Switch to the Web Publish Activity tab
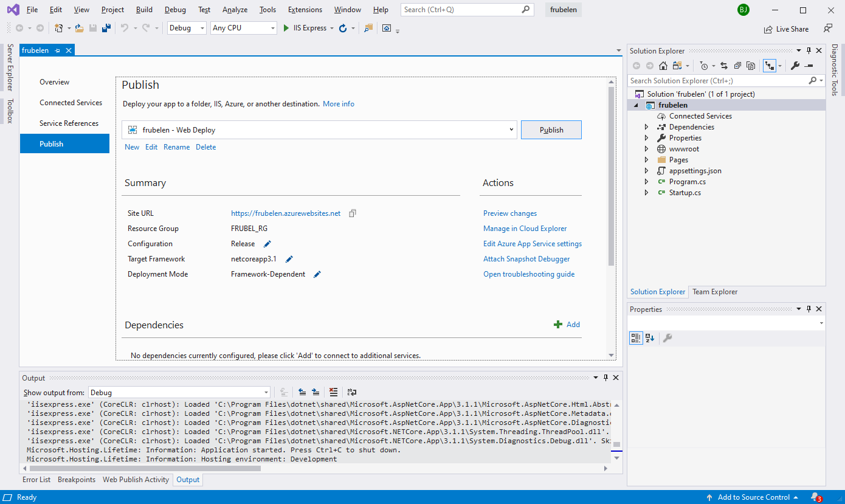Image resolution: width=845 pixels, height=504 pixels. (x=136, y=480)
